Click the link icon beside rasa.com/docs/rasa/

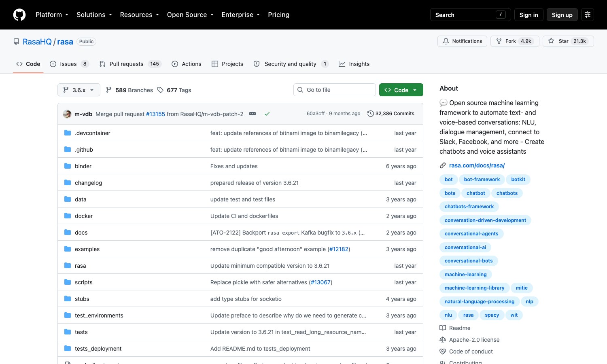(x=443, y=165)
